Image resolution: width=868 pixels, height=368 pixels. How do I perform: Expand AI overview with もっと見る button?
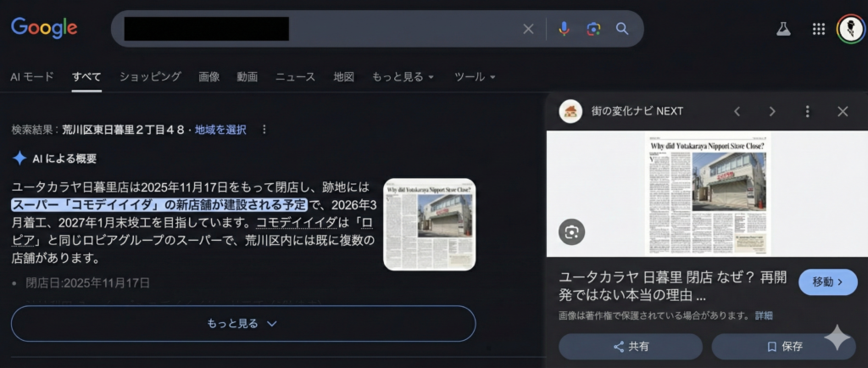(x=243, y=323)
